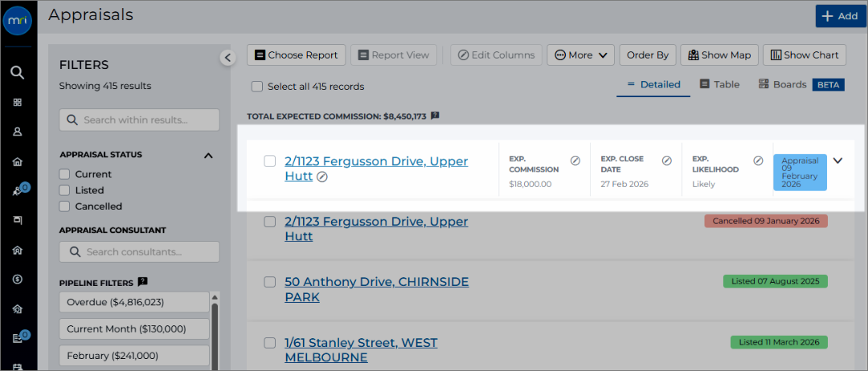Check Select all 415 records
The height and width of the screenshot is (371, 868).
coord(256,86)
